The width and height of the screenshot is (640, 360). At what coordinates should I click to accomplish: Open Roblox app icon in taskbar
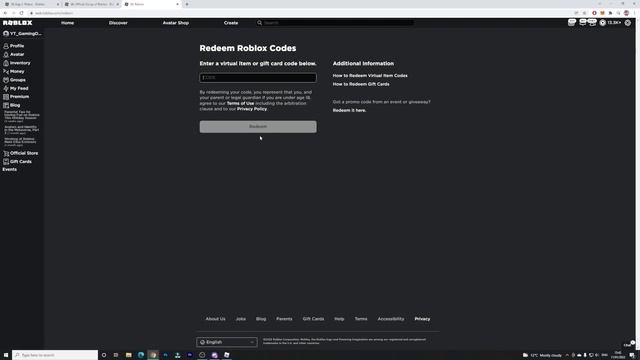[227, 355]
